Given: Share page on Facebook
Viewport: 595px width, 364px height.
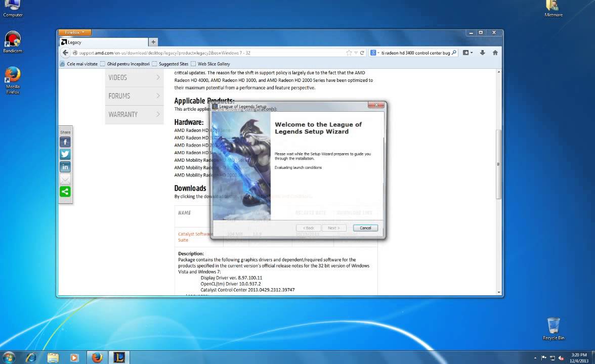Looking at the screenshot, I should click(65, 142).
